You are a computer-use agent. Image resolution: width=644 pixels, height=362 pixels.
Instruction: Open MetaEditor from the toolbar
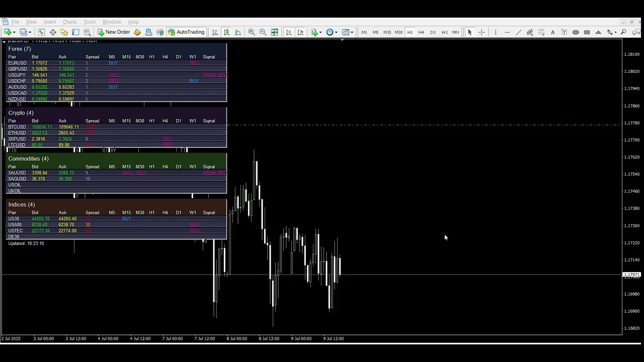pos(137,32)
